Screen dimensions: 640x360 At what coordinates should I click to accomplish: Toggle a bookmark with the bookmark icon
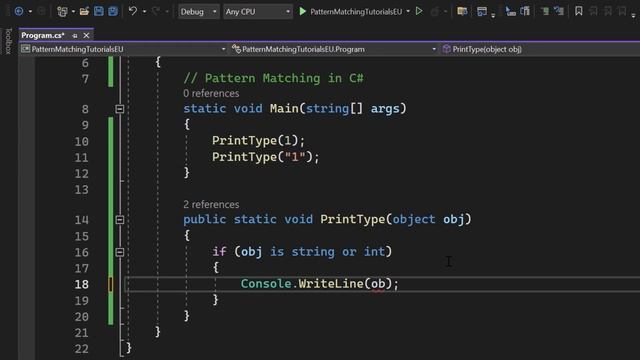(x=579, y=11)
